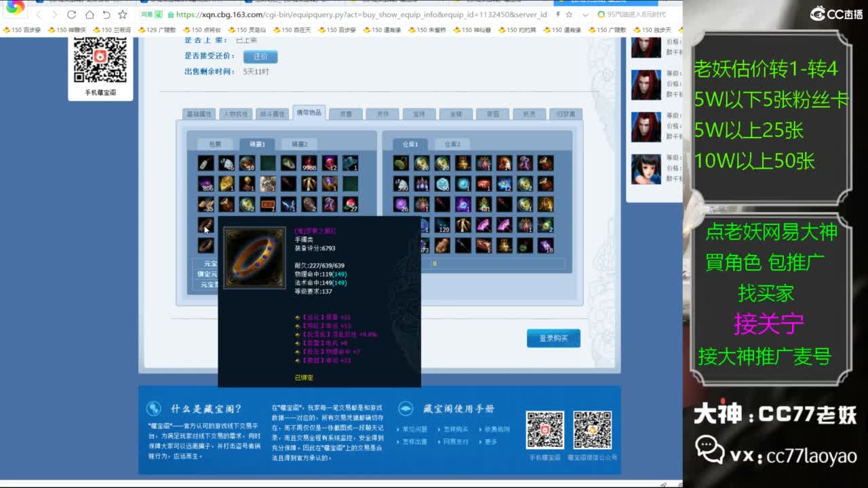The width and height of the screenshot is (868, 488).
Task: Reload the page with the refresh icon
Action: [72, 14]
